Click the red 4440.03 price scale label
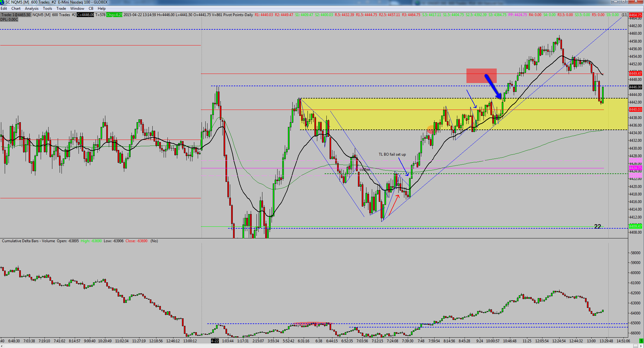The width and height of the screenshot is (644, 348). (635, 110)
